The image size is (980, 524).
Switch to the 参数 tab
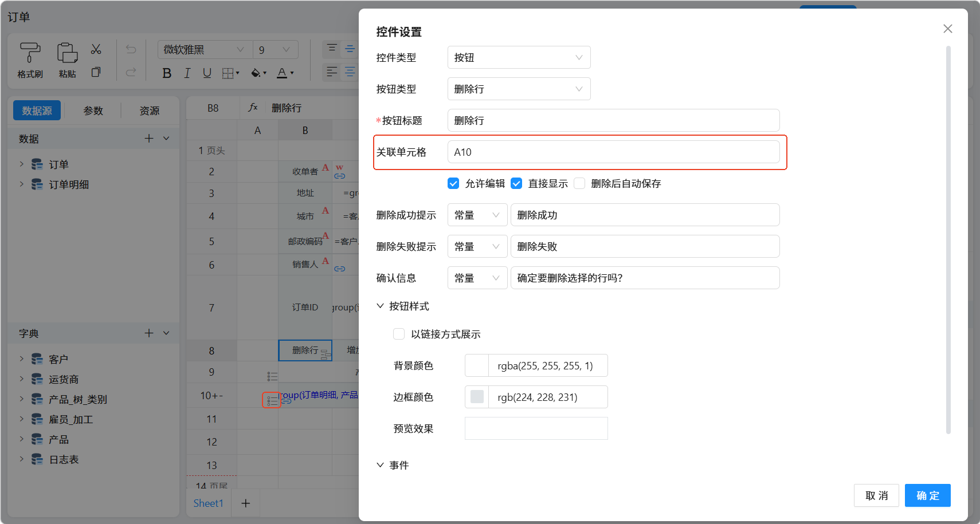[x=93, y=111]
